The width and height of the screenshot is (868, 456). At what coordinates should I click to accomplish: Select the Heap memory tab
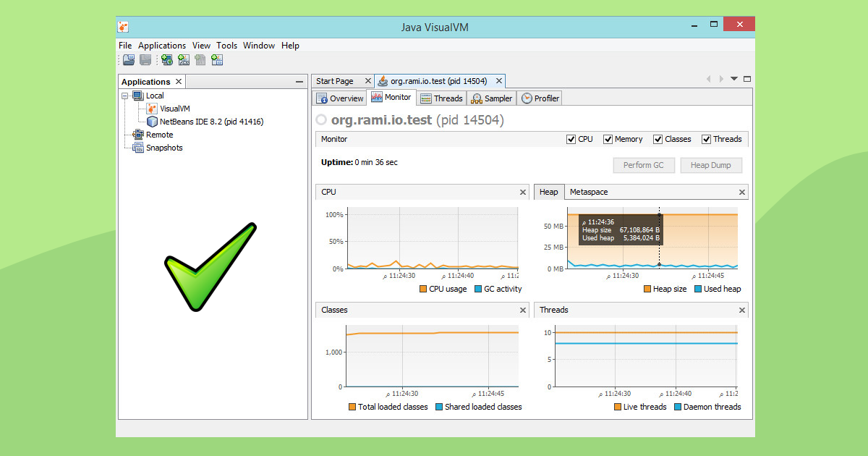(549, 192)
